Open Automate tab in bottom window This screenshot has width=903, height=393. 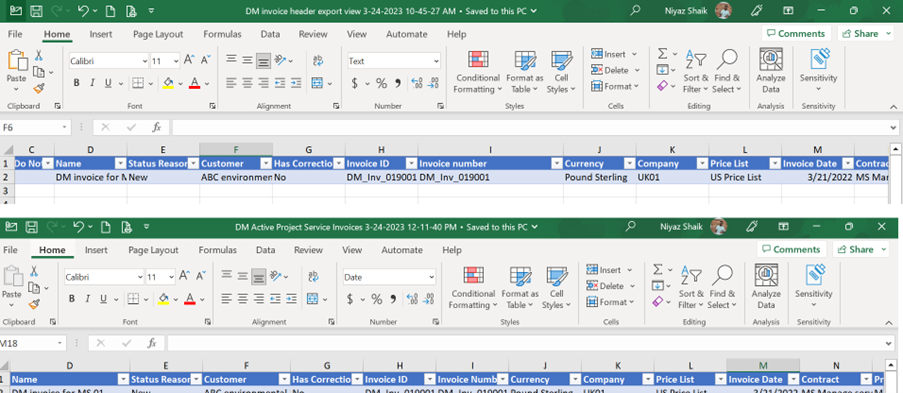[402, 250]
